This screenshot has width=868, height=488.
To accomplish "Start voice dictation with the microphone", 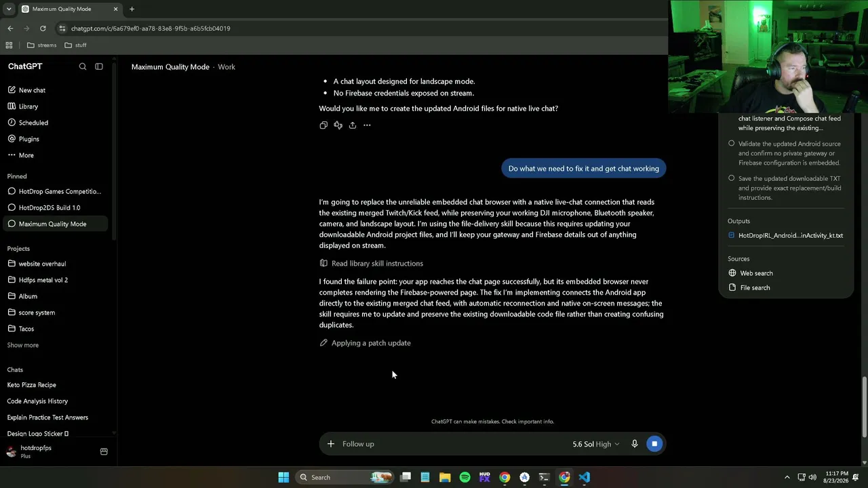I will 635,444.
